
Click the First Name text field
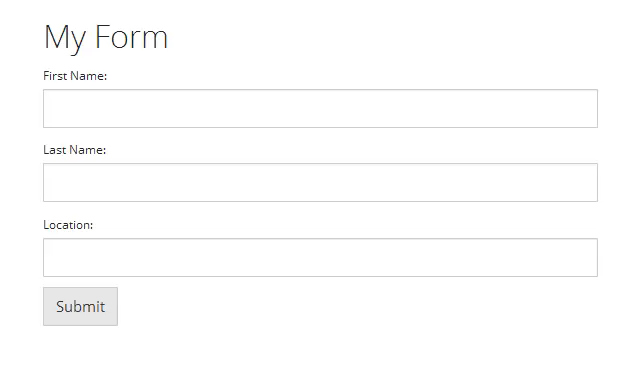point(320,108)
